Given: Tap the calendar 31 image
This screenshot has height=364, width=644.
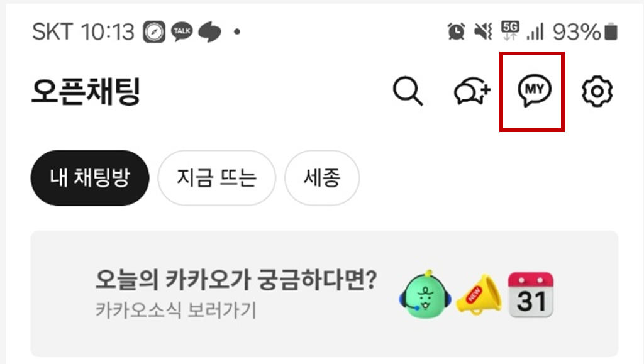Looking at the screenshot, I should 531,294.
